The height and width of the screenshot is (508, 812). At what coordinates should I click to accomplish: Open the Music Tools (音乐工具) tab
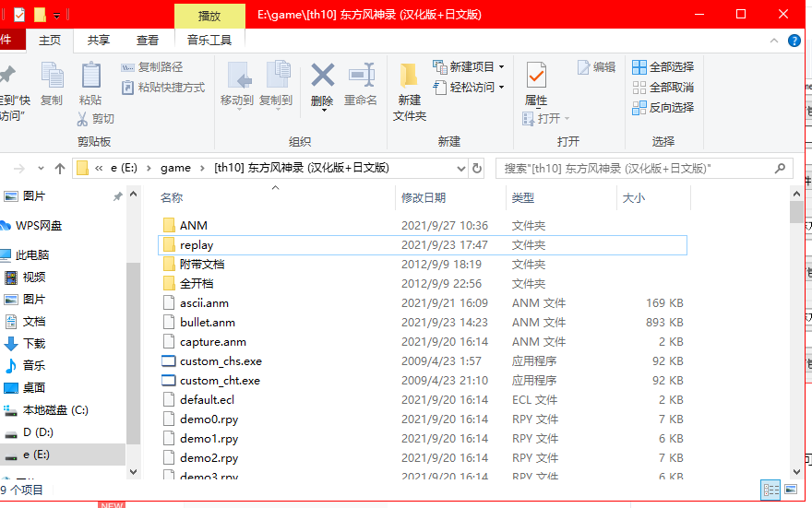(209, 40)
